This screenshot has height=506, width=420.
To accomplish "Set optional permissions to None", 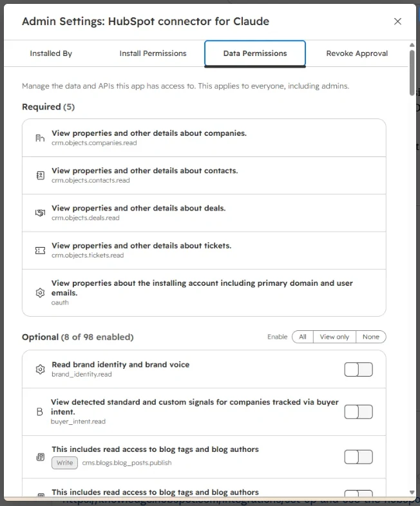I will 371,337.
